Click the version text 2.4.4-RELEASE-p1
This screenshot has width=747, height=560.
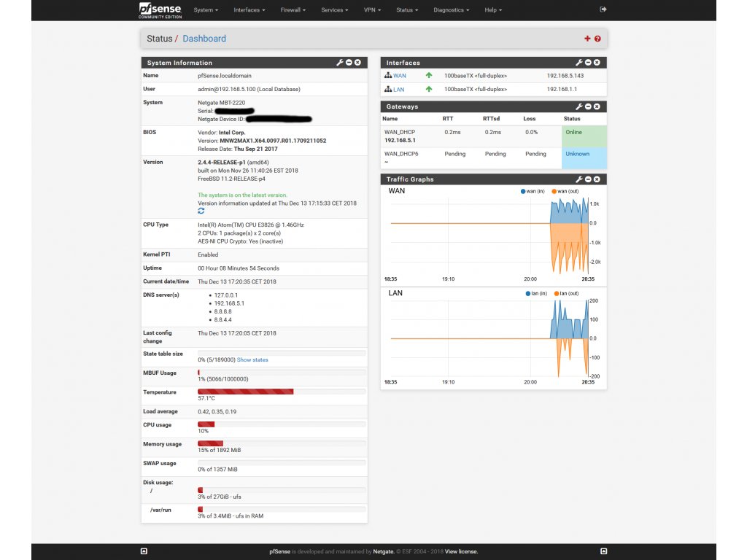(222, 163)
